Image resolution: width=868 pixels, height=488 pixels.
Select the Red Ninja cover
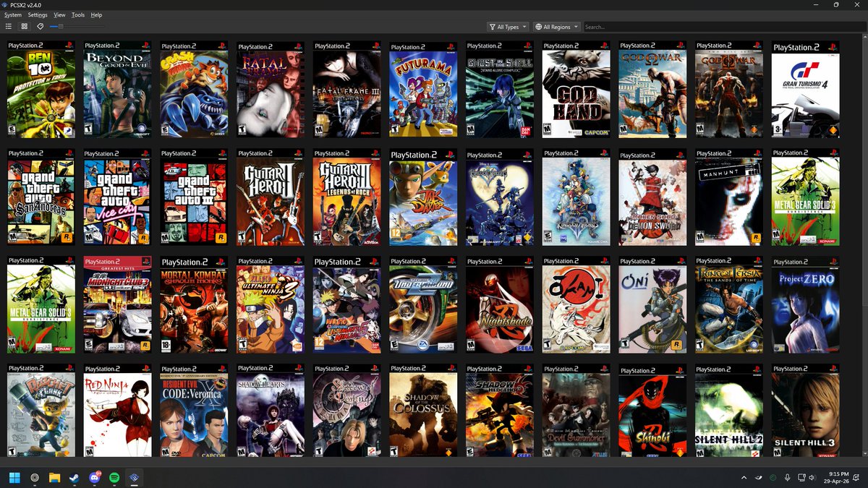tap(117, 411)
